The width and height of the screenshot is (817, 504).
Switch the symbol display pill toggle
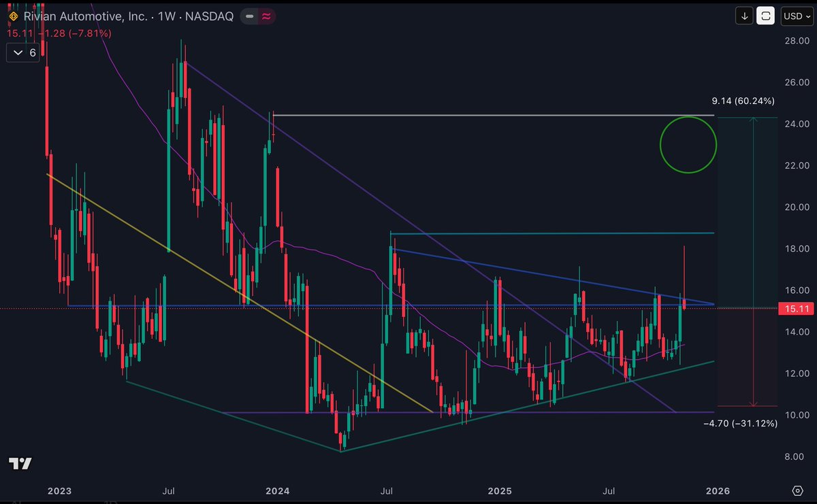click(257, 16)
